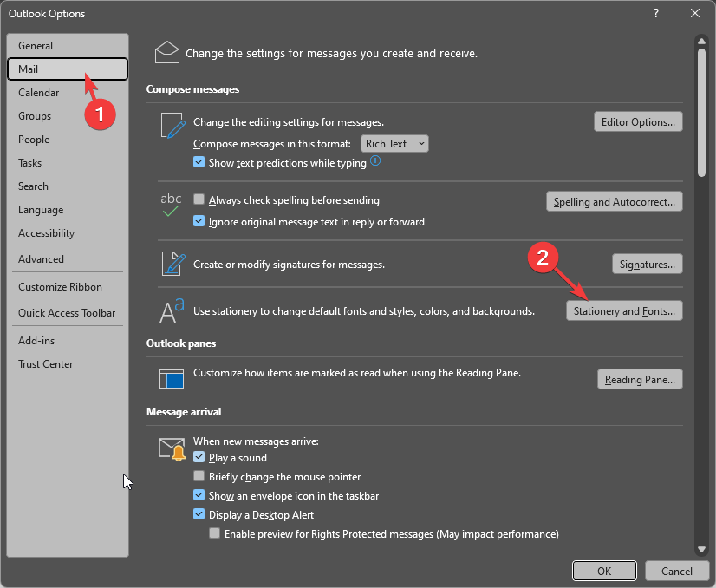This screenshot has width=716, height=588.
Task: Open the Tasks category
Action: (x=68, y=163)
